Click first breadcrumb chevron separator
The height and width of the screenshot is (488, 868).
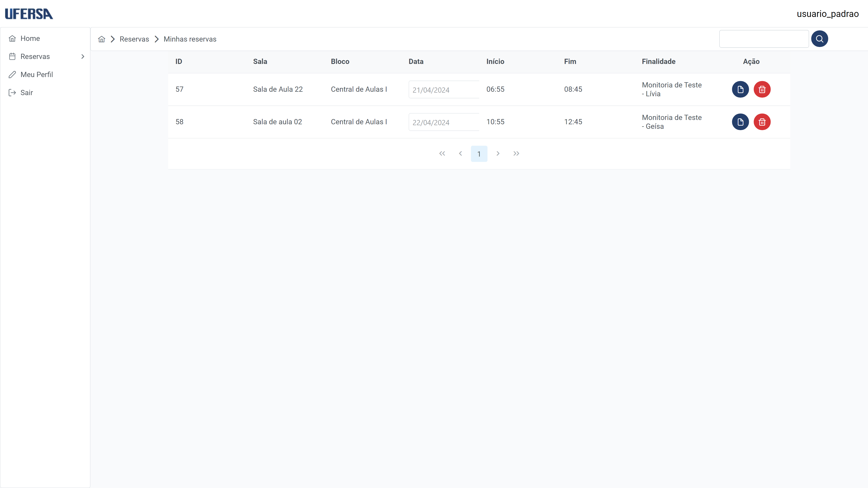tap(113, 39)
